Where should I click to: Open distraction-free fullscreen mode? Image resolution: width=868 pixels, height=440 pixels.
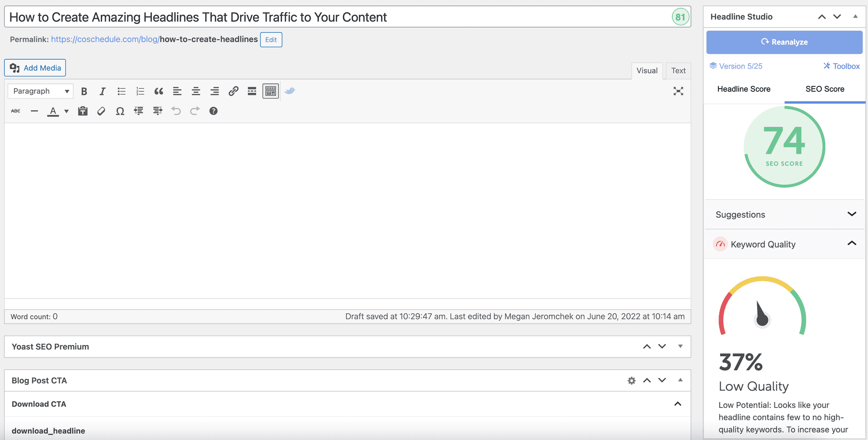pos(678,91)
